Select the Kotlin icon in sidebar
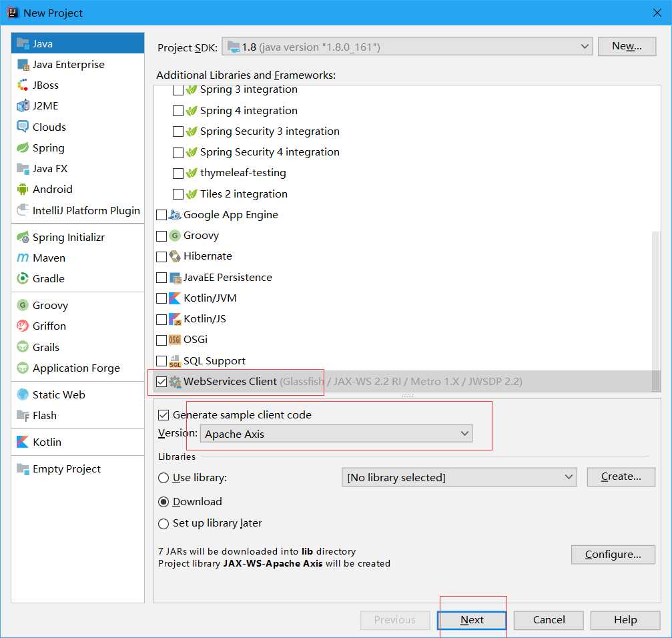 23,442
